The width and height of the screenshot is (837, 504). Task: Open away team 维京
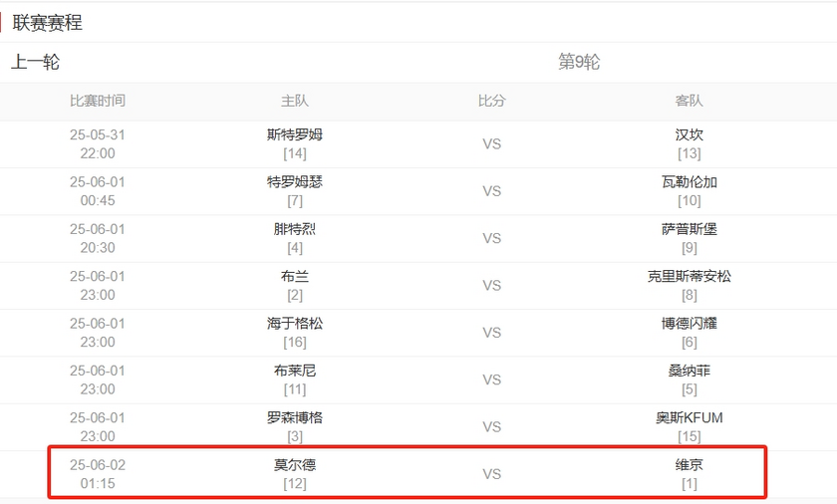coord(690,465)
